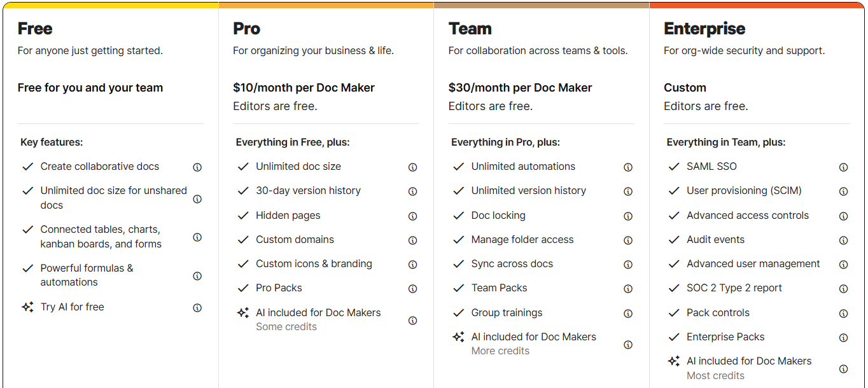Click the Enterprise plan heading
The image size is (868, 388).
pos(704,29)
